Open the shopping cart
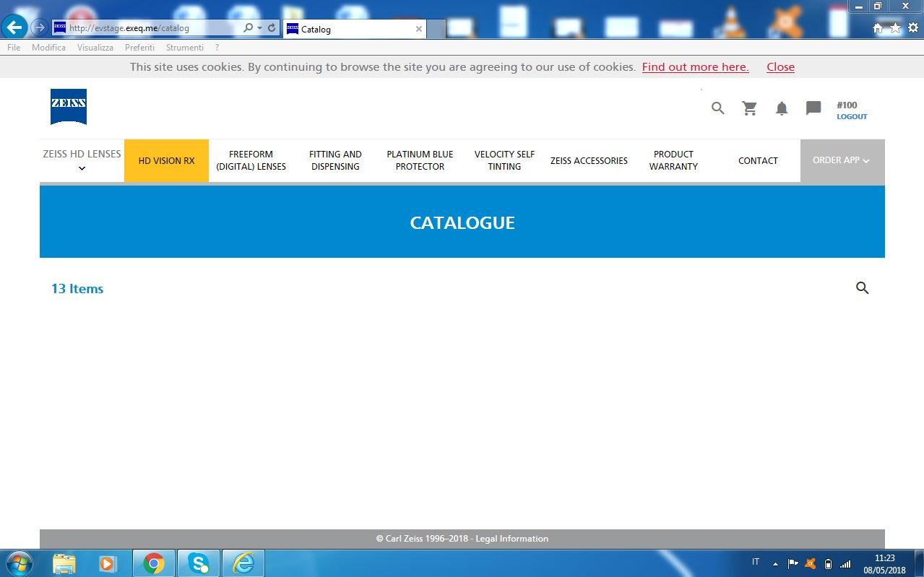 750,108
